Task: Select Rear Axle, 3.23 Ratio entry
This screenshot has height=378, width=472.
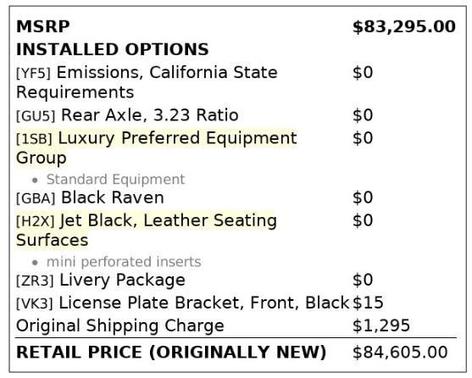Action: (150, 115)
